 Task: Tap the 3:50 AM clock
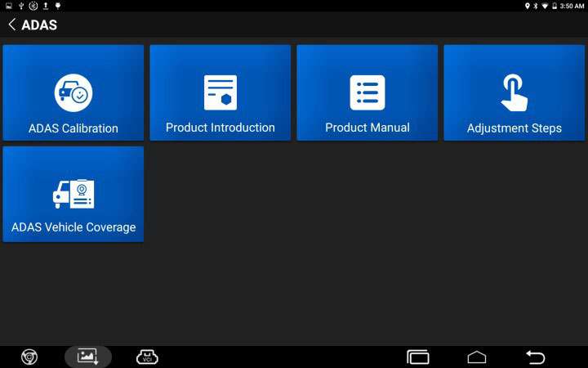coord(572,6)
